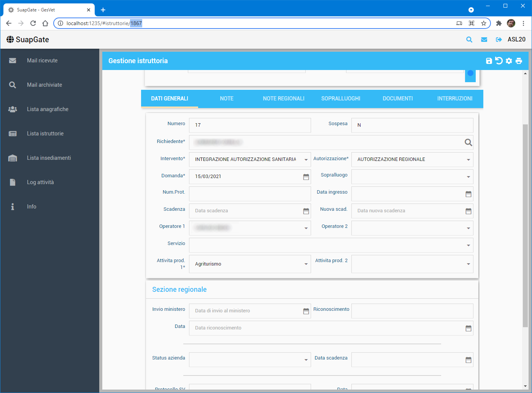
Task: Click the Num.Prot. input field
Action: coord(250,194)
